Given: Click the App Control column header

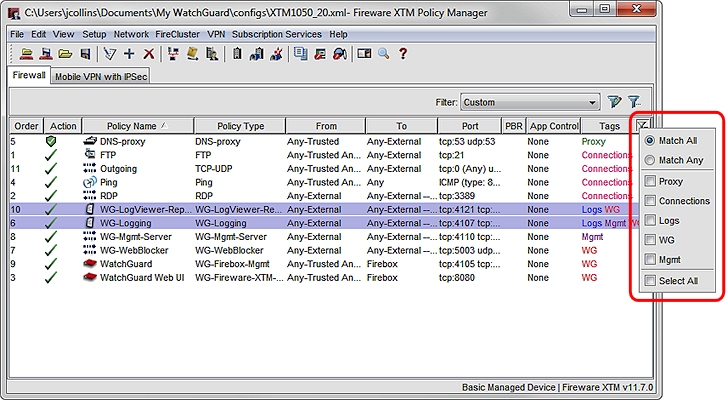Looking at the screenshot, I should click(554, 126).
